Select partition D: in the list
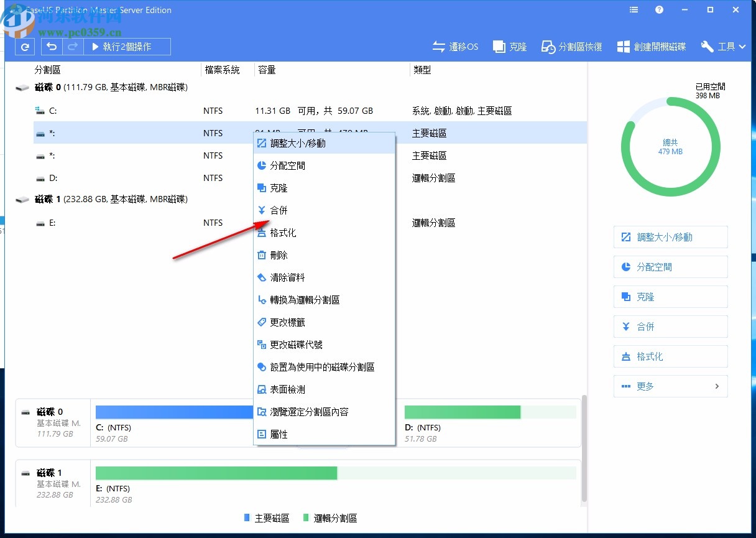Viewport: 756px width, 538px height. (x=93, y=178)
